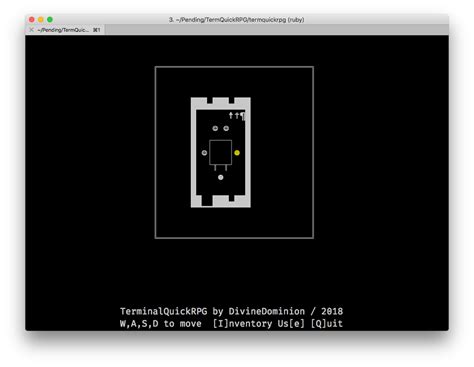Click the red close window button
Screen dimensions: 474x367
pos(32,20)
